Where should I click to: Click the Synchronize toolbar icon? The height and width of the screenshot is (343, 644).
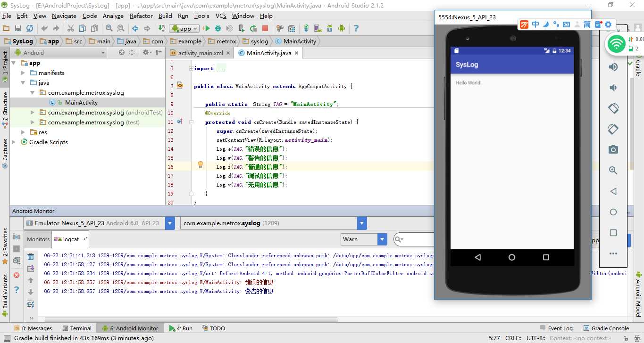tap(30, 28)
